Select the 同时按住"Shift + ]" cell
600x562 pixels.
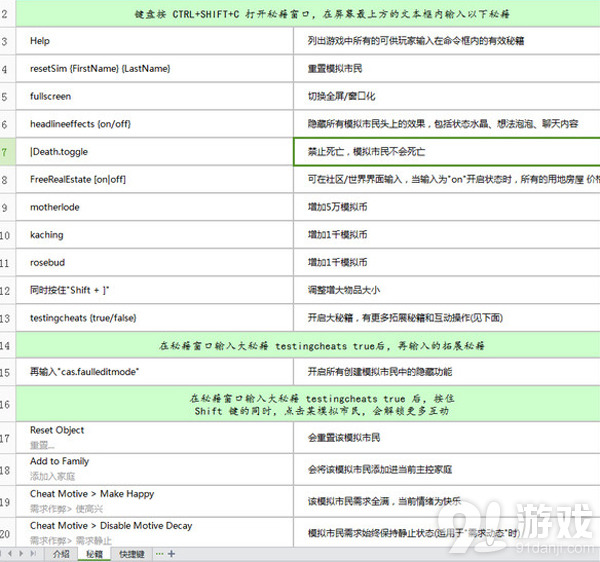tap(155, 290)
